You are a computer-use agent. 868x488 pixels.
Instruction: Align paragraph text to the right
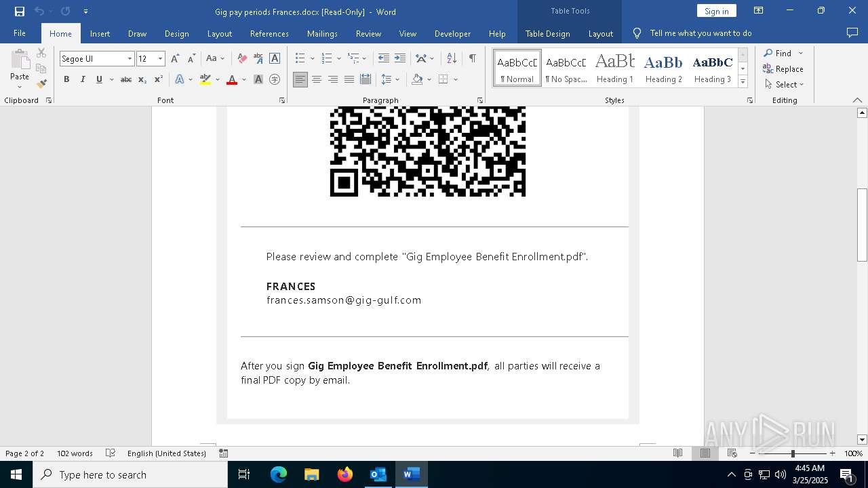coord(333,79)
